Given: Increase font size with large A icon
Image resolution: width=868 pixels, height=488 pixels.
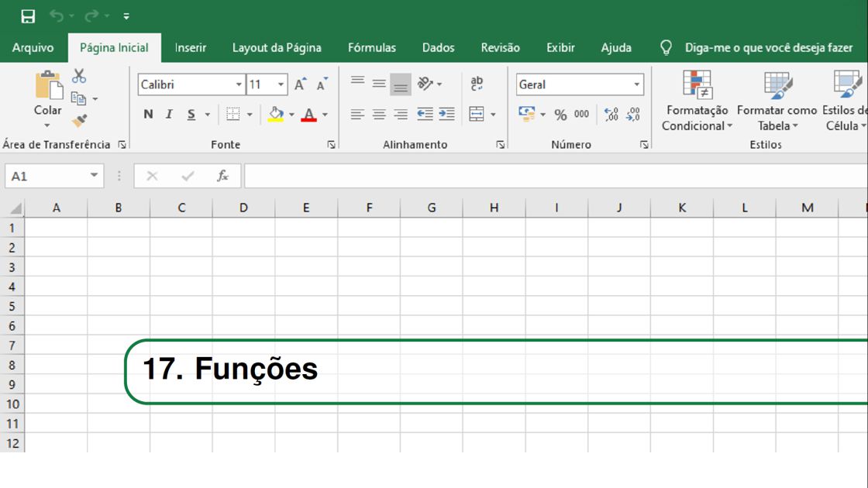Looking at the screenshot, I should (x=300, y=84).
